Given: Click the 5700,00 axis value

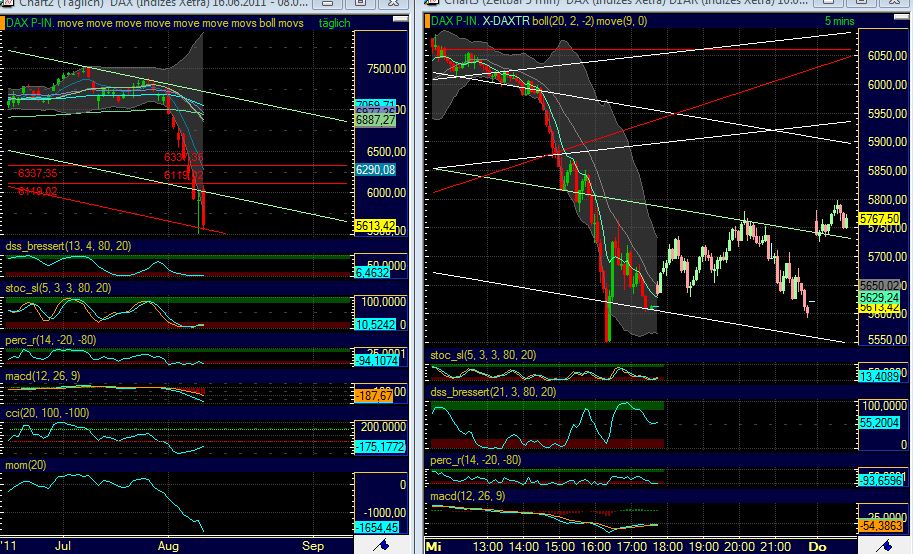Looking at the screenshot, I should tap(887, 257).
